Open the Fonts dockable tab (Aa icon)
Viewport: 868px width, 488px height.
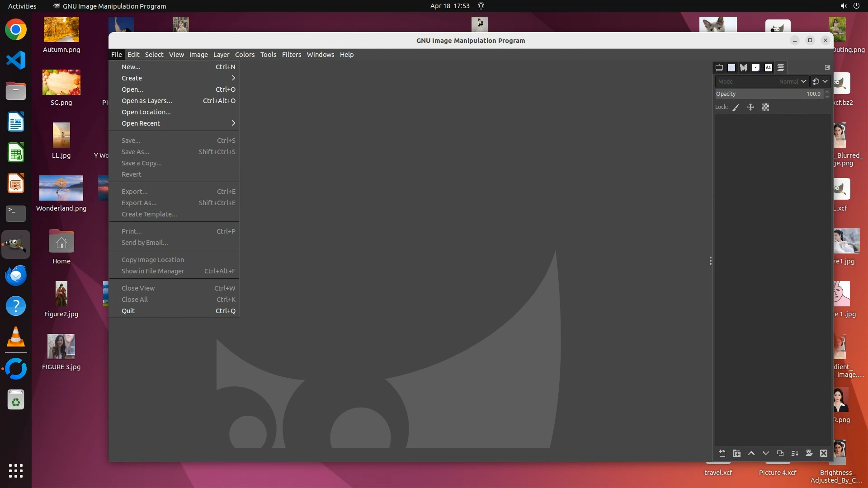(768, 68)
